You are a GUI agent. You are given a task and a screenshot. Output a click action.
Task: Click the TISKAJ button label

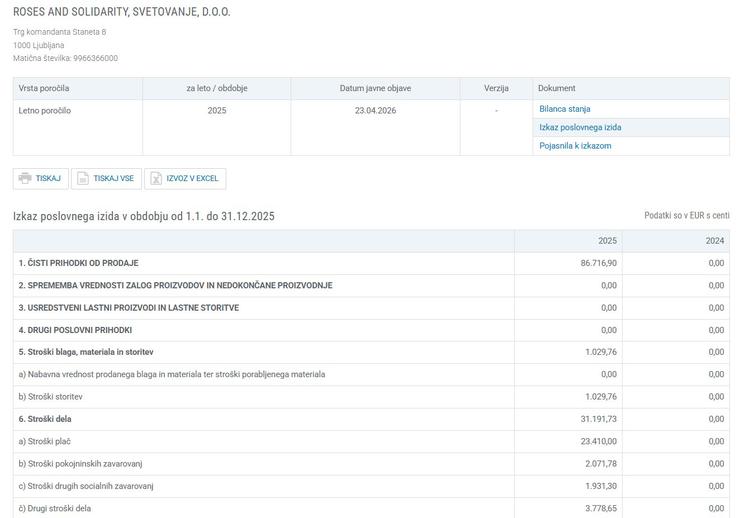48,178
